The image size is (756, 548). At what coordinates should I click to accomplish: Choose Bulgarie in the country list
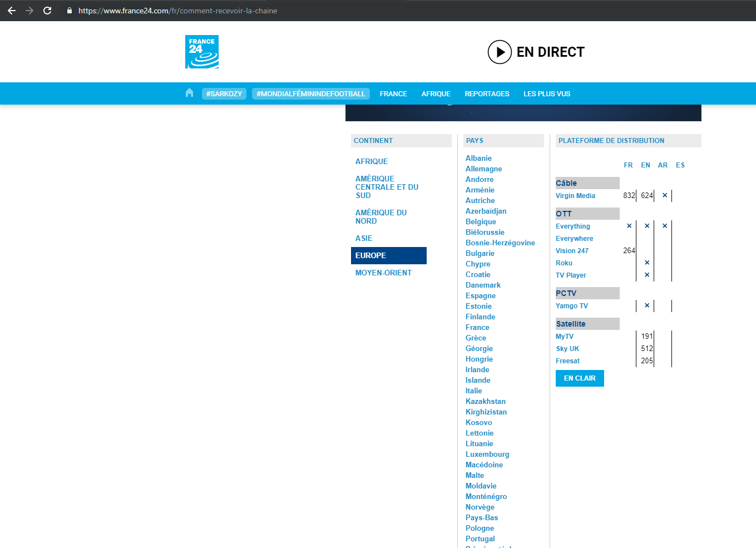480,253
